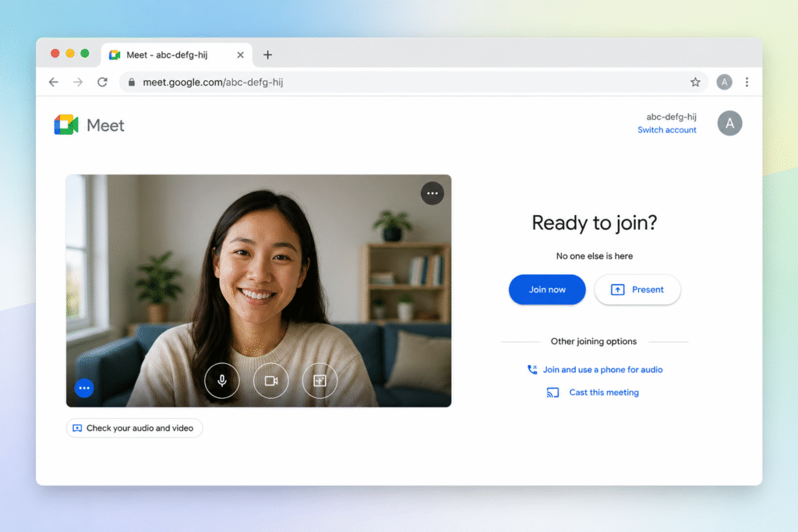Open visual effects button in preview
Viewport: 798px width, 532px height.
pyautogui.click(x=320, y=380)
